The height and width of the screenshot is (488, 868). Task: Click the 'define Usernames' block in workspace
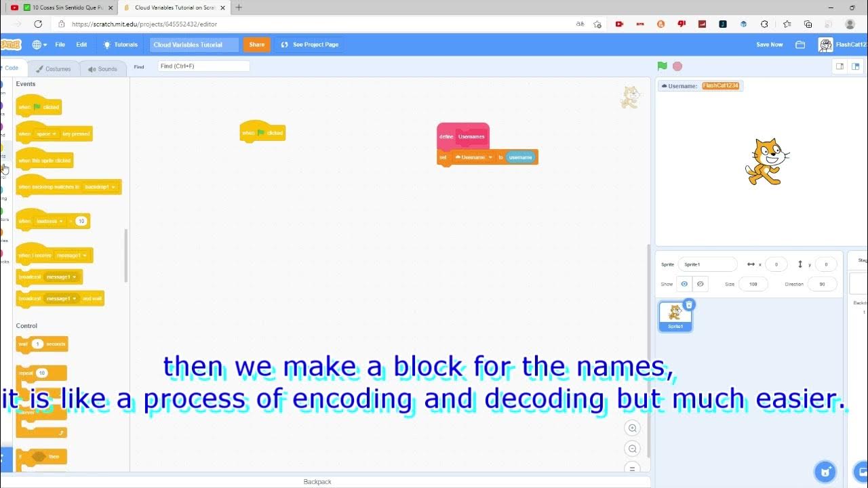tap(463, 136)
